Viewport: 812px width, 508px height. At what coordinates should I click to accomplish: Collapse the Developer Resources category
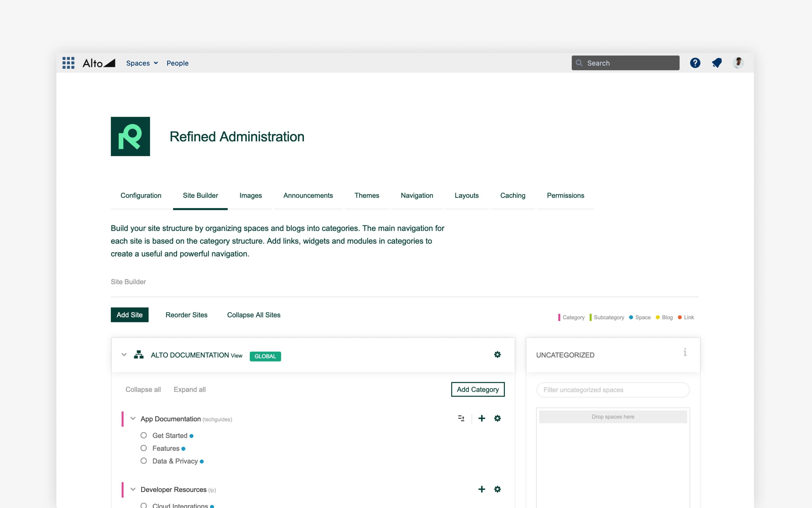click(x=133, y=490)
